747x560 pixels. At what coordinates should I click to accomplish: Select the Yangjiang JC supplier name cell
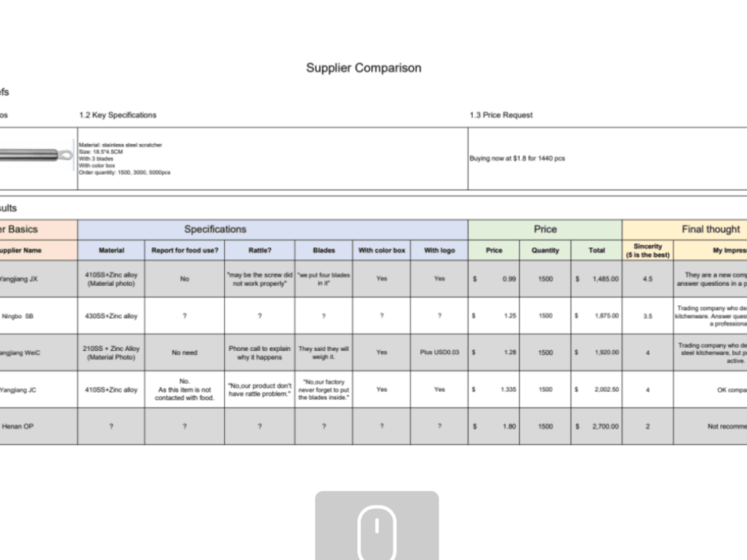tap(38, 390)
